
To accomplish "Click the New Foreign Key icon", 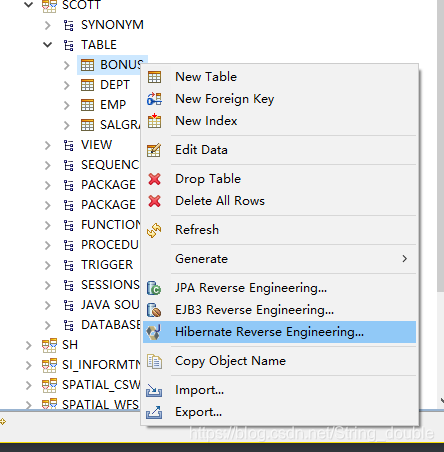I will tap(154, 99).
